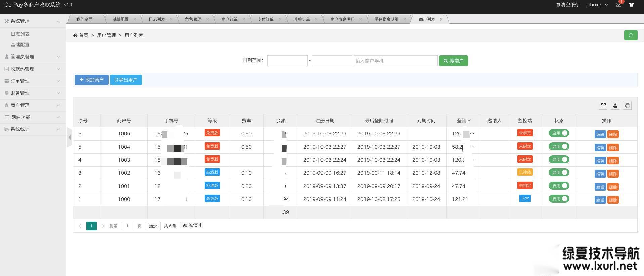This screenshot has height=276, width=644.
Task: Expand the 订单管理 sidebar menu
Action: click(33, 81)
